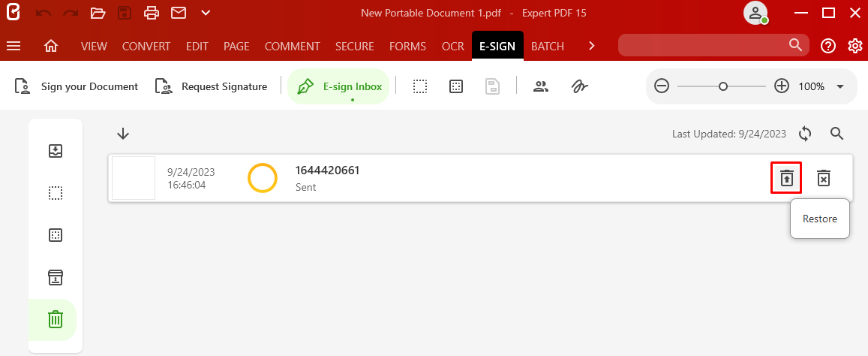Open the FORMS ribbon tab
The width and height of the screenshot is (868, 356).
[408, 47]
